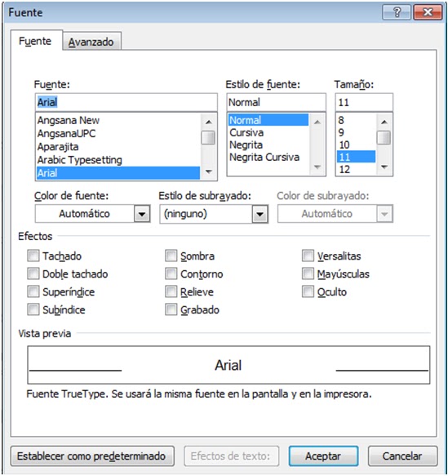Viewport: 448px width, 476px height.
Task: Dismiss dialog with Cancelar button
Action: [x=402, y=456]
